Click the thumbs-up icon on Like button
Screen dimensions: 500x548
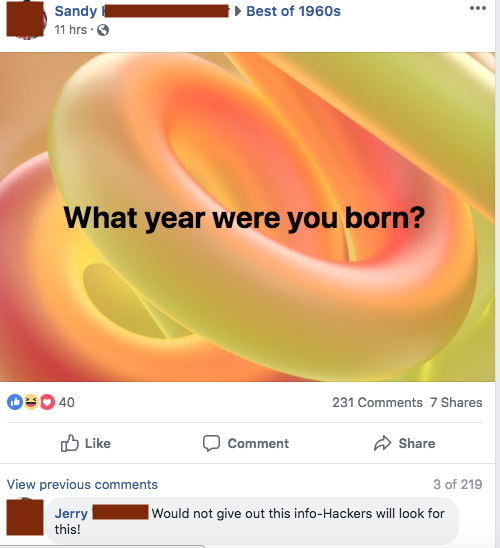coord(70,443)
